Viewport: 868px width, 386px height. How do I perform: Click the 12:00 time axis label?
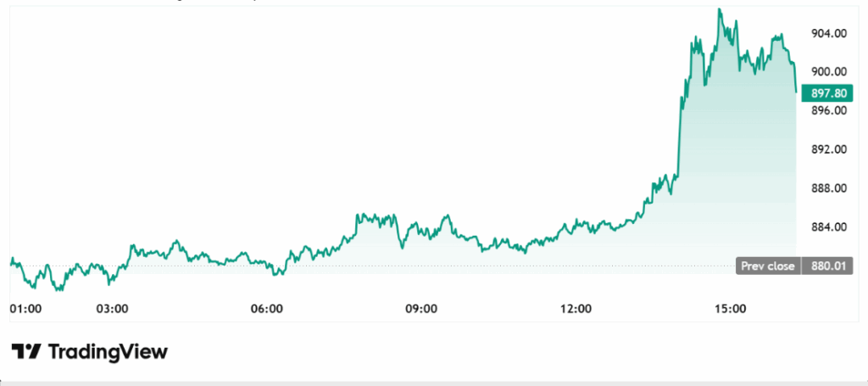(x=576, y=309)
